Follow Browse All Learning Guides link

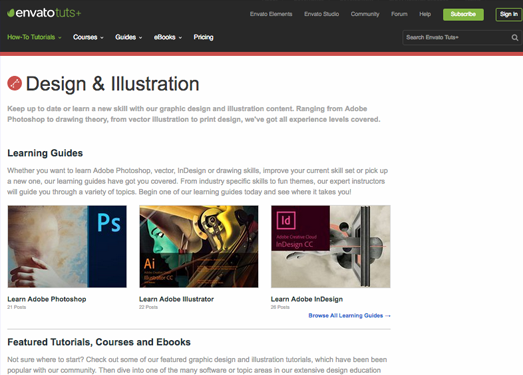(349, 315)
